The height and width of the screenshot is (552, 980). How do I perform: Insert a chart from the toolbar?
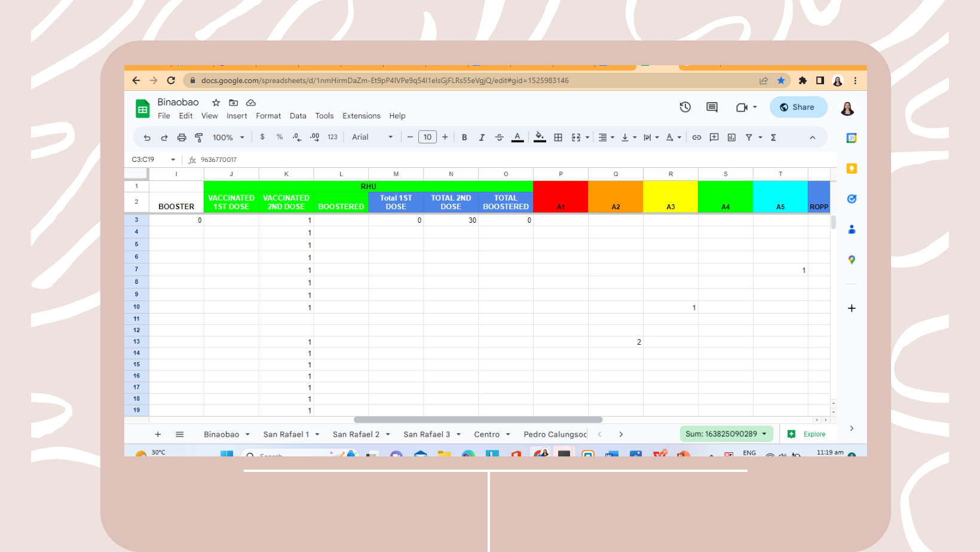point(731,137)
